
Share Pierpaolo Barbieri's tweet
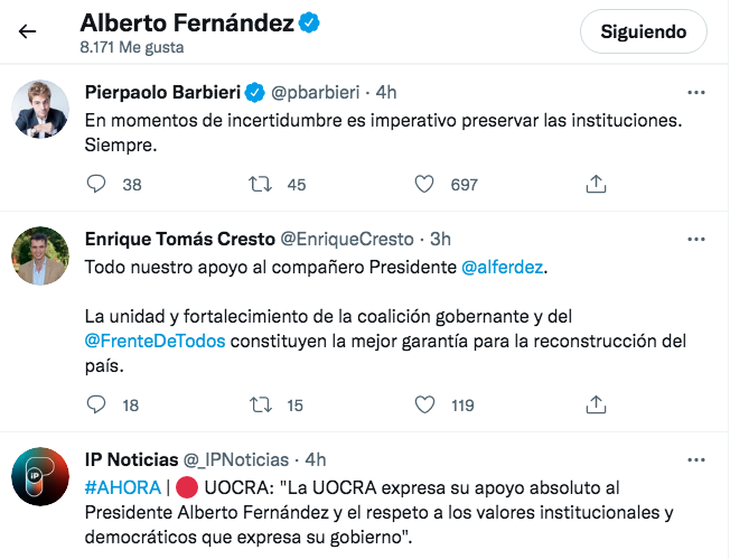click(595, 184)
